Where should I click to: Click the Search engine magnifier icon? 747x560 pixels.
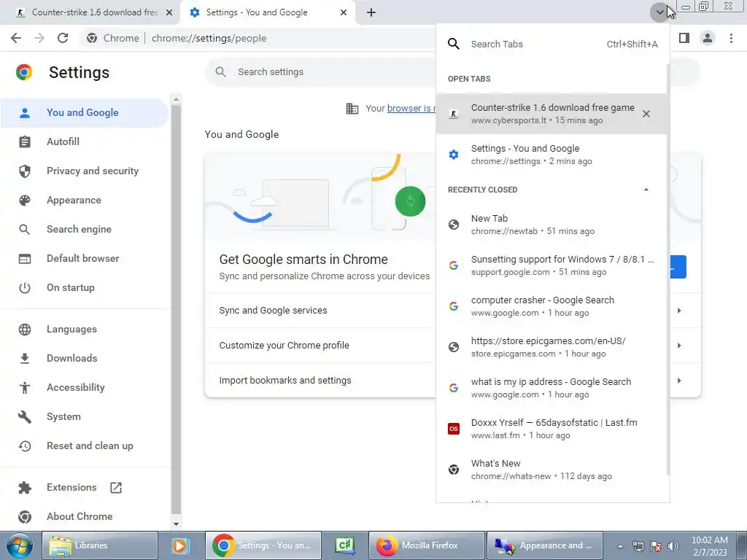click(x=24, y=230)
